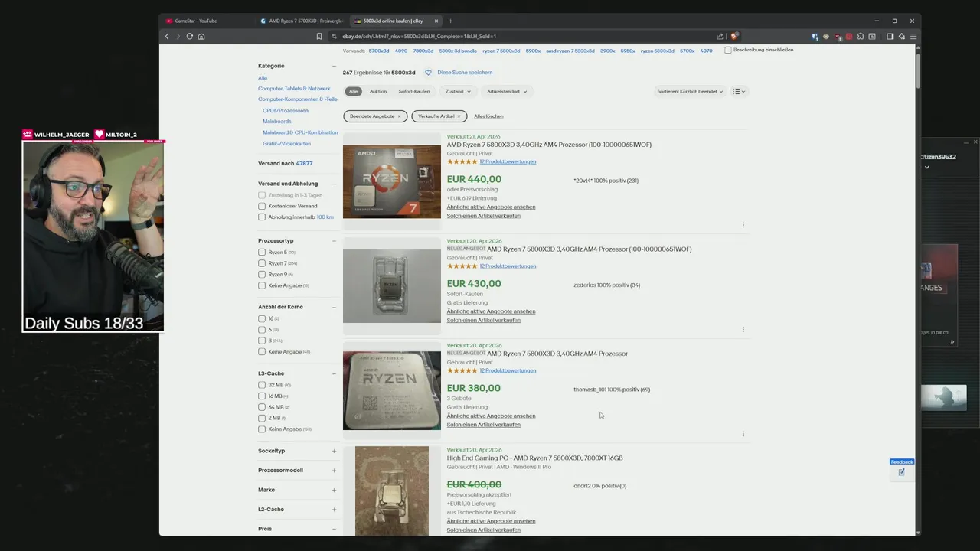Click the Feedback clipboard icon on the right edge
Image resolution: width=980 pixels, height=551 pixels.
click(x=901, y=472)
